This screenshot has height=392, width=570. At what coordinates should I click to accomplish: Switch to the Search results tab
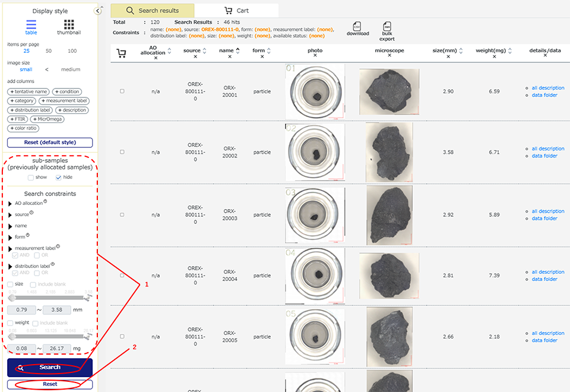[153, 11]
